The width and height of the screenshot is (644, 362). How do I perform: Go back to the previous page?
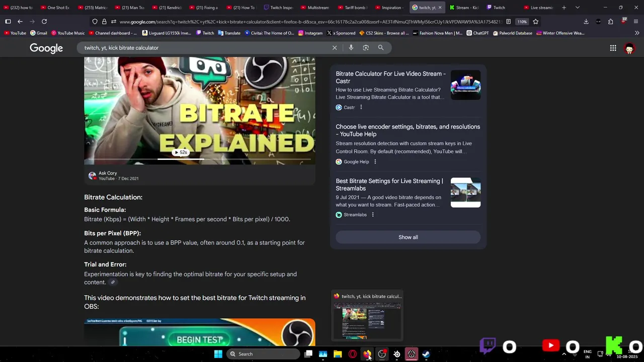click(x=20, y=22)
